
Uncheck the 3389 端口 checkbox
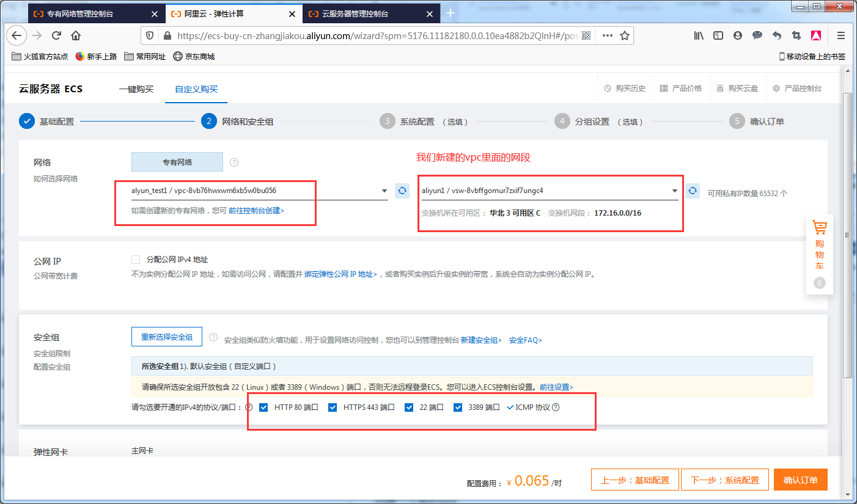tap(458, 407)
